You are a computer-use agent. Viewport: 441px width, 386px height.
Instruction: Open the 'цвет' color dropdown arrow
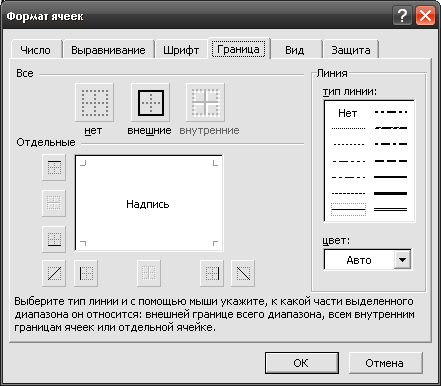point(402,259)
